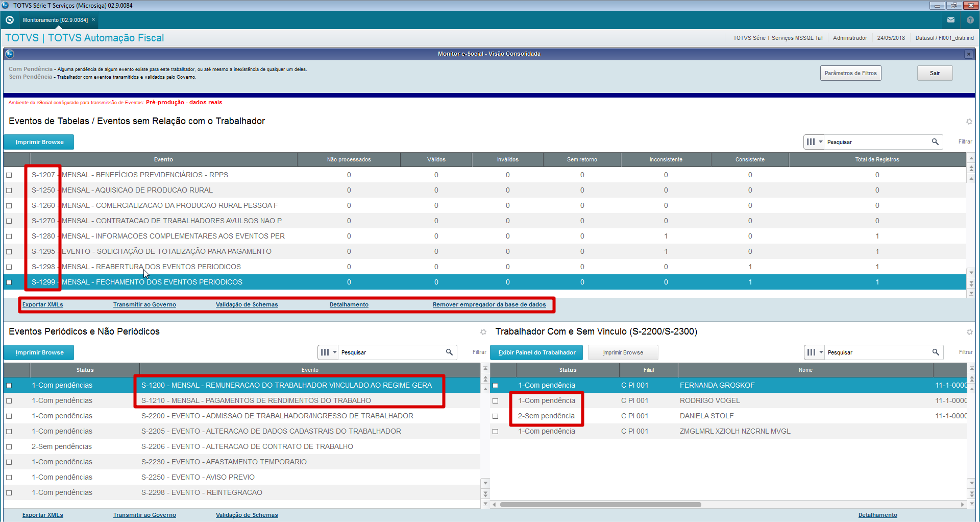Click Imprimir Browse in Trabalhador section
The image size is (980, 522).
tap(623, 352)
